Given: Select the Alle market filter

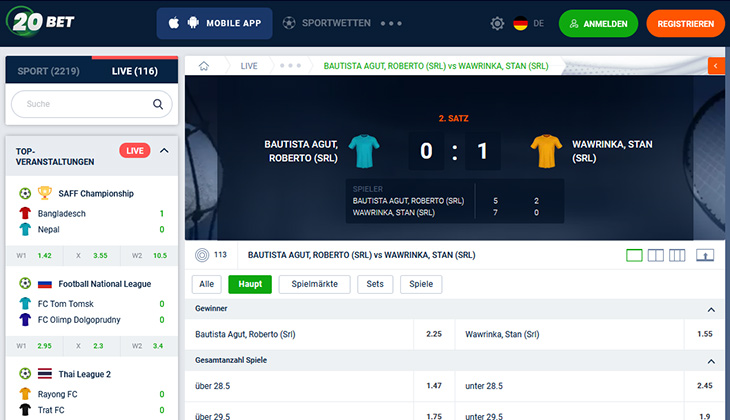Looking at the screenshot, I should click(x=207, y=284).
